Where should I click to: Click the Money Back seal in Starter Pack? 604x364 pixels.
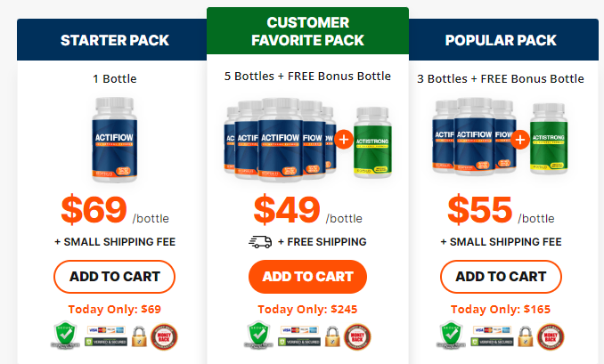click(165, 336)
